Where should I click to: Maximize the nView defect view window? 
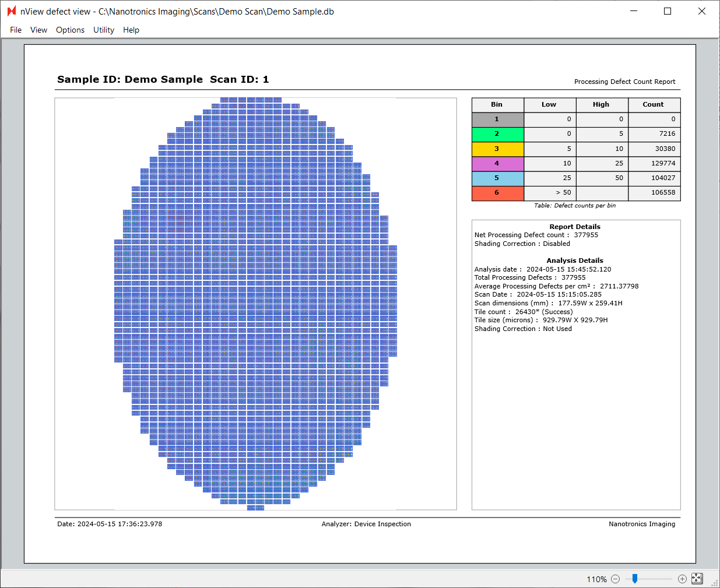tap(668, 12)
